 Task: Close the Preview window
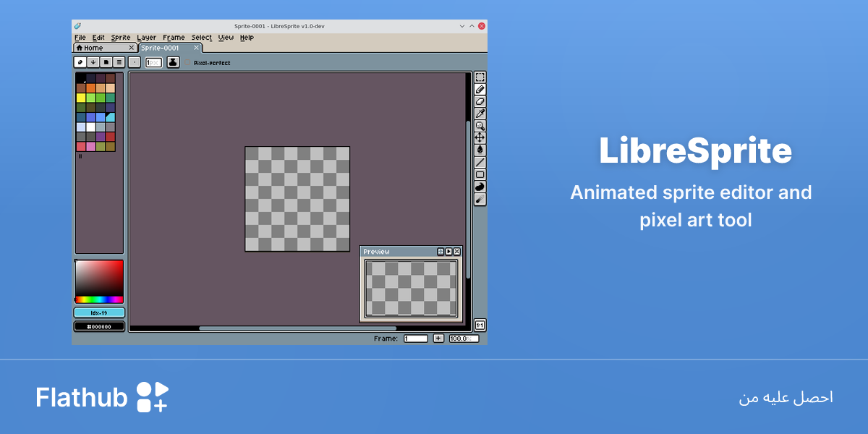[x=456, y=251]
